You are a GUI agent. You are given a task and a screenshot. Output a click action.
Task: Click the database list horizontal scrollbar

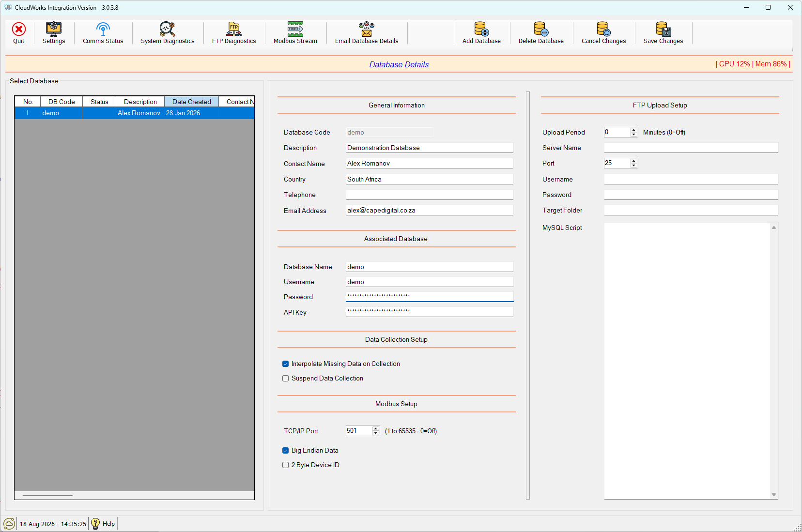47,496
